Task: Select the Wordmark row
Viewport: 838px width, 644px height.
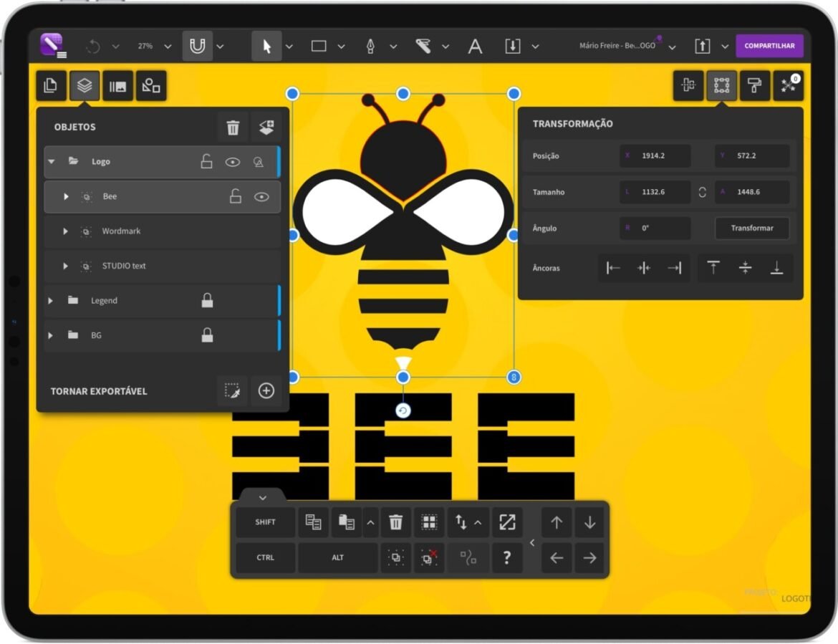Action: (162, 231)
